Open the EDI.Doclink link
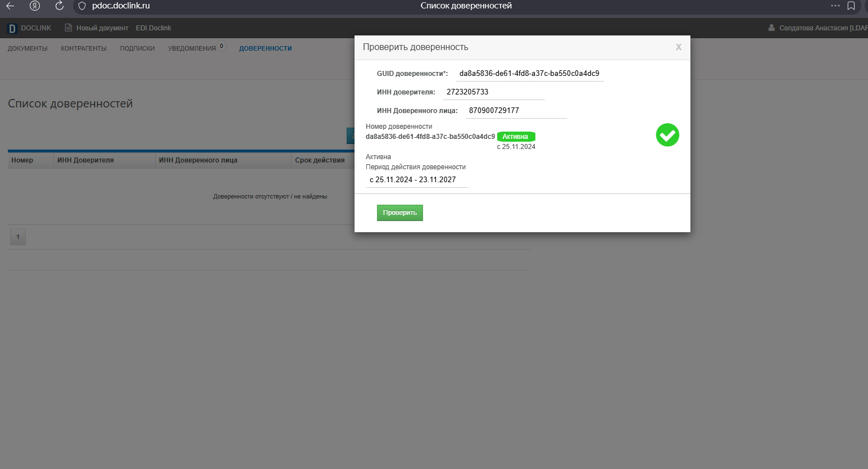This screenshot has width=868, height=469. click(153, 28)
